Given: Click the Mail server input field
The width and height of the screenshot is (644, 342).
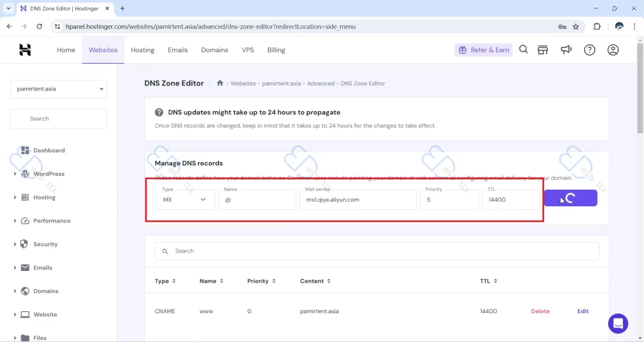Looking at the screenshot, I should 358,200.
